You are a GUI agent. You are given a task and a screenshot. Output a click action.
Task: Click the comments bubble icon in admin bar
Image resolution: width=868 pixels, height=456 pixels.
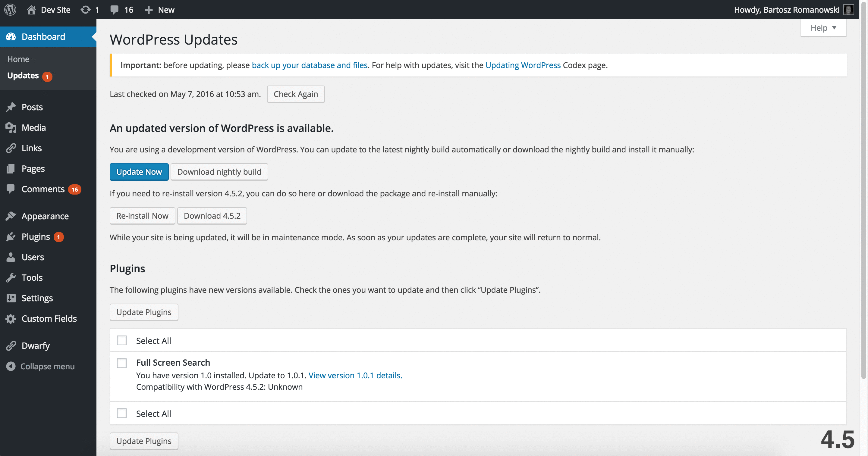[115, 10]
